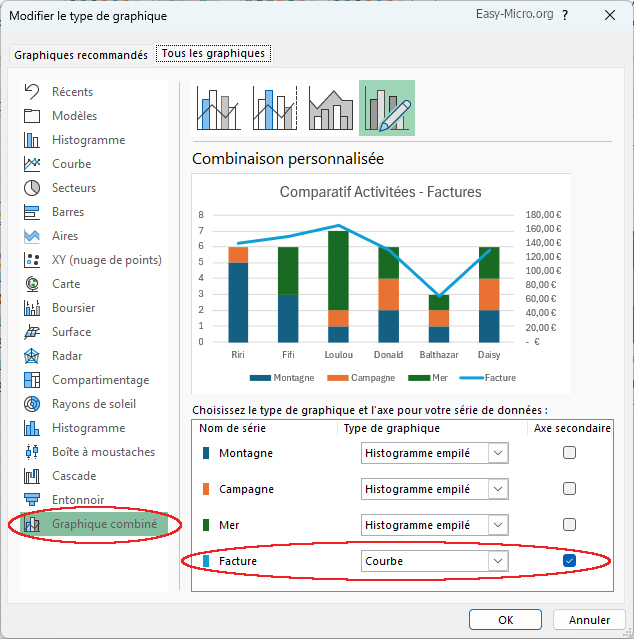Image resolution: width=634 pixels, height=639 pixels.
Task: Click the Annuler button
Action: (589, 620)
